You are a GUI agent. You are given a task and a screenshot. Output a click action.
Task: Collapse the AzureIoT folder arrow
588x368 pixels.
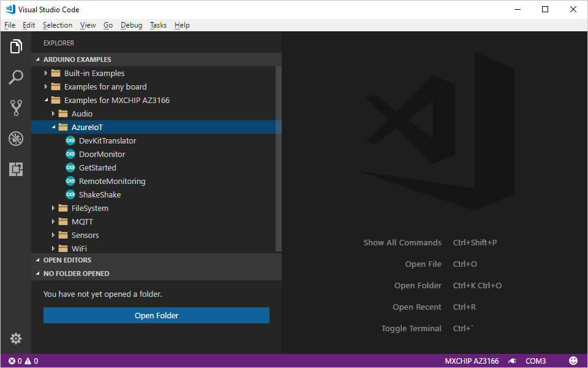point(54,127)
